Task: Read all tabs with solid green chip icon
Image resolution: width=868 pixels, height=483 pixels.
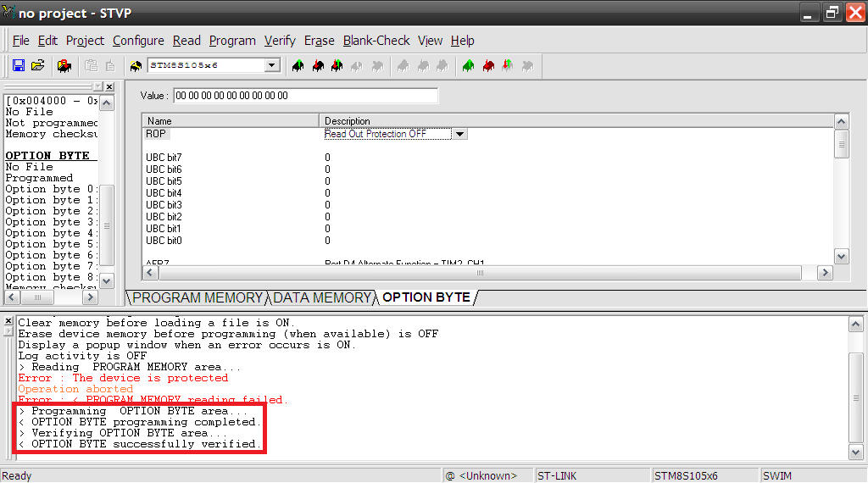Action: click(x=468, y=66)
